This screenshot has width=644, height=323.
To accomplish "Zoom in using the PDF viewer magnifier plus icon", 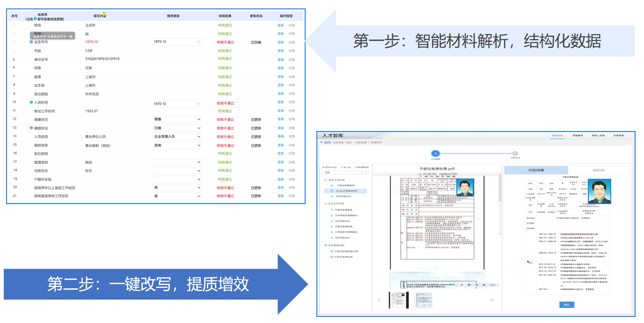I will pyautogui.click(x=476, y=285).
